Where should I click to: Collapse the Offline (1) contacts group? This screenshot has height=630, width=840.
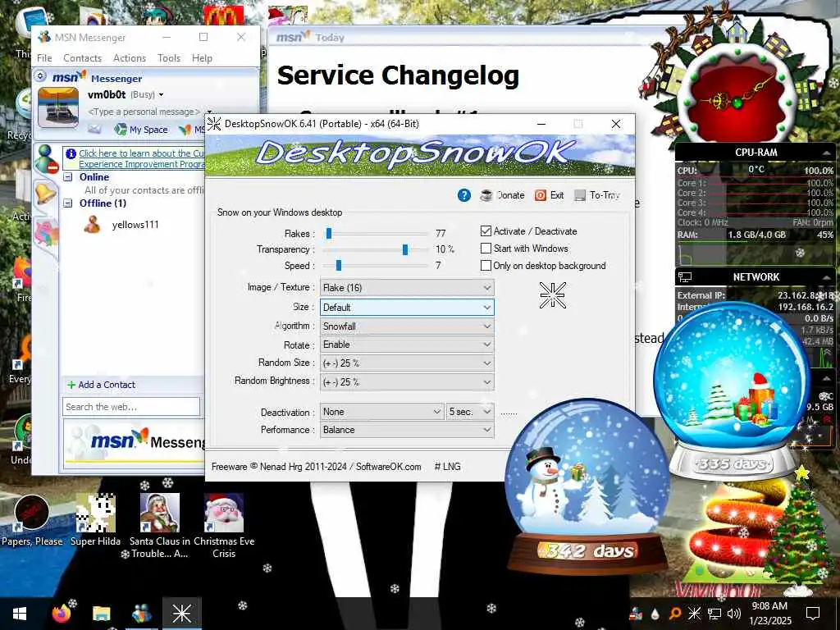pyautogui.click(x=68, y=203)
